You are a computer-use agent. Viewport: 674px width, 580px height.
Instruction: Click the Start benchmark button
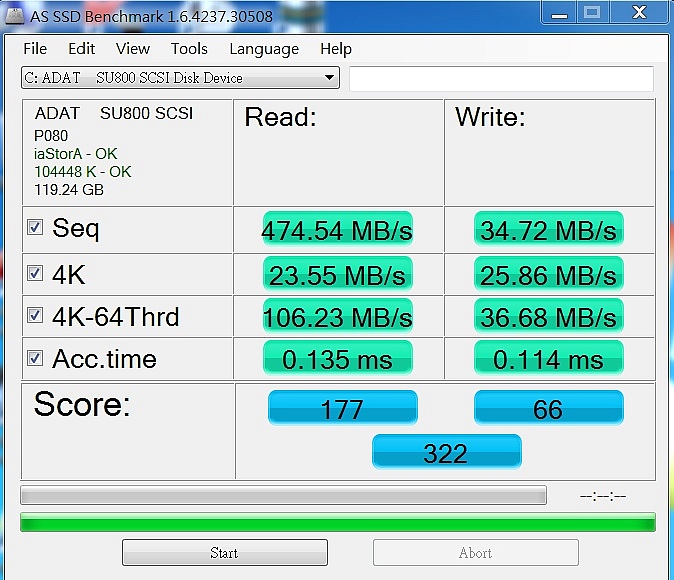225,552
